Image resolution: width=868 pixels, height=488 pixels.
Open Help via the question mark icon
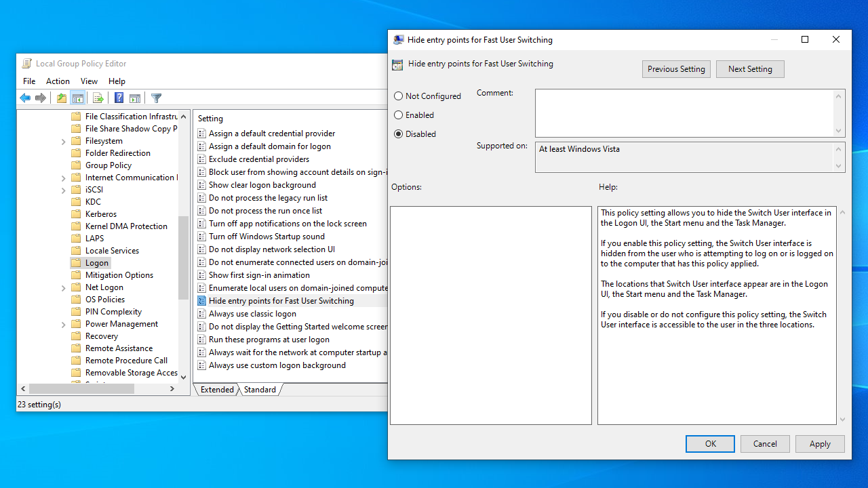point(119,98)
